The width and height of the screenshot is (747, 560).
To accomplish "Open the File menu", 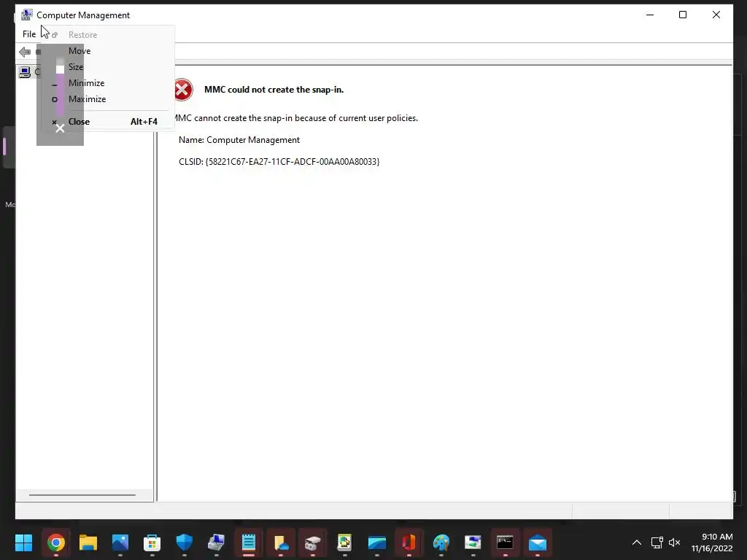I will 29,34.
